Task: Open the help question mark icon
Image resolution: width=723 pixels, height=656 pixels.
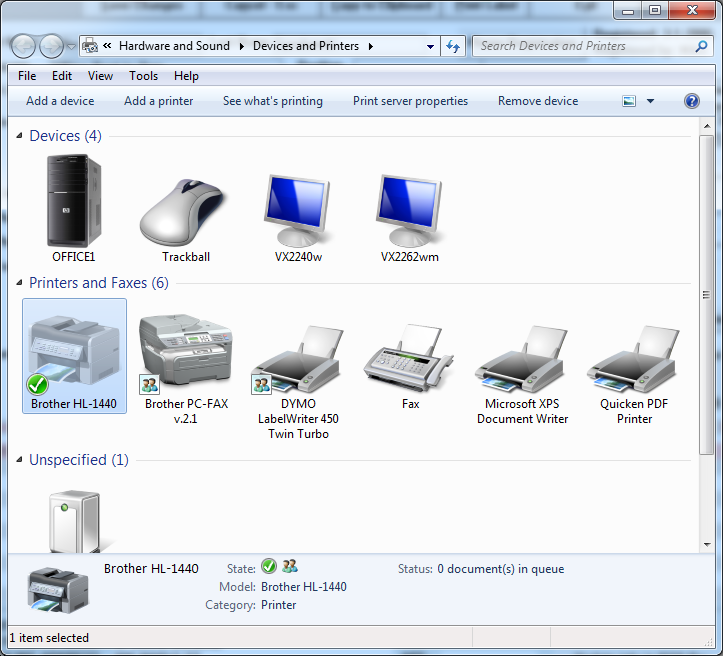Action: click(x=691, y=101)
